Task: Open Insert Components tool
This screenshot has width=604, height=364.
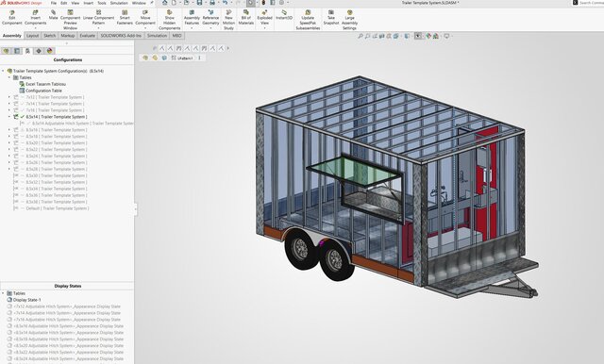Action: (36, 18)
